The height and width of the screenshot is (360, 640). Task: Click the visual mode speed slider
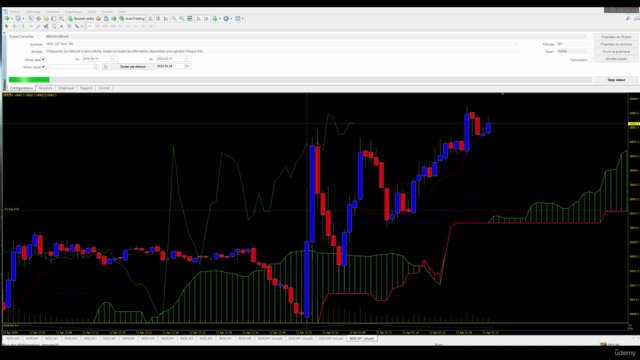(x=73, y=67)
